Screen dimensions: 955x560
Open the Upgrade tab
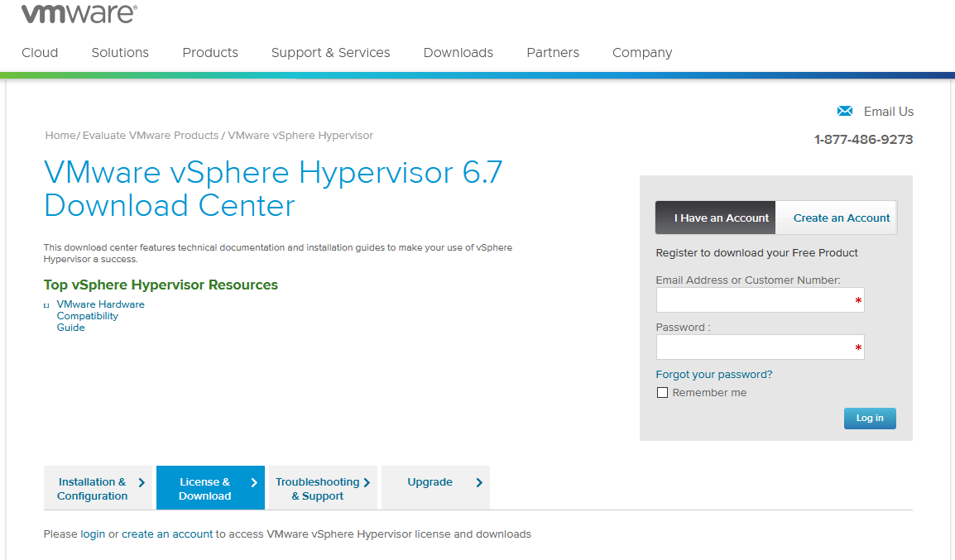coord(436,487)
